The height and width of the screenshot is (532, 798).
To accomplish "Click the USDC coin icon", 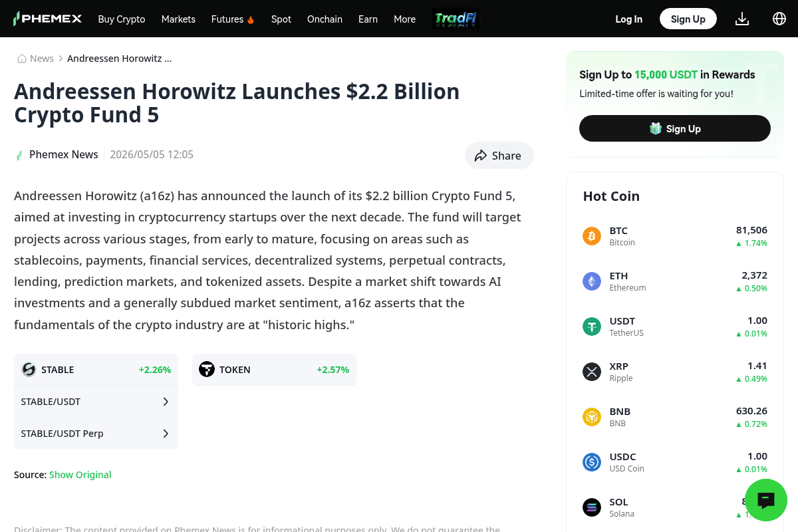I will (592, 462).
